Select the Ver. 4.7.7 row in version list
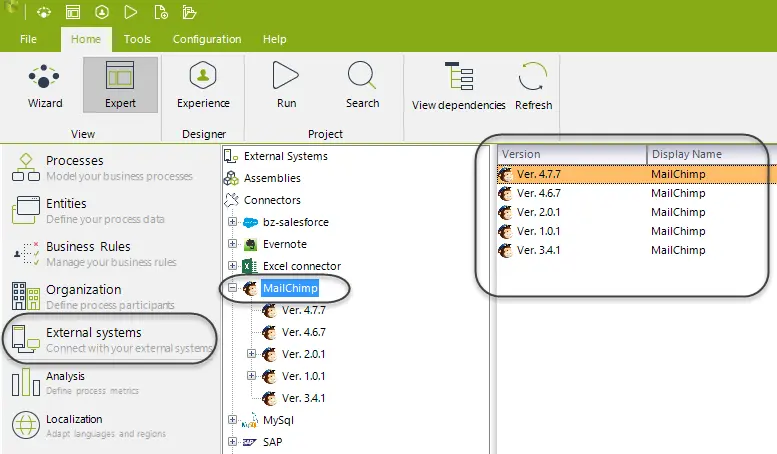 [x=637, y=174]
